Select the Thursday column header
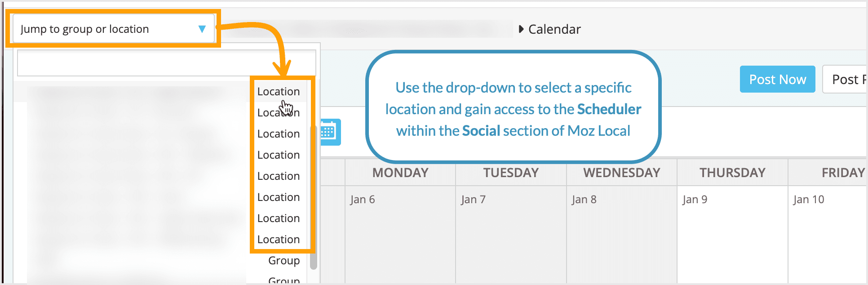 (x=732, y=172)
